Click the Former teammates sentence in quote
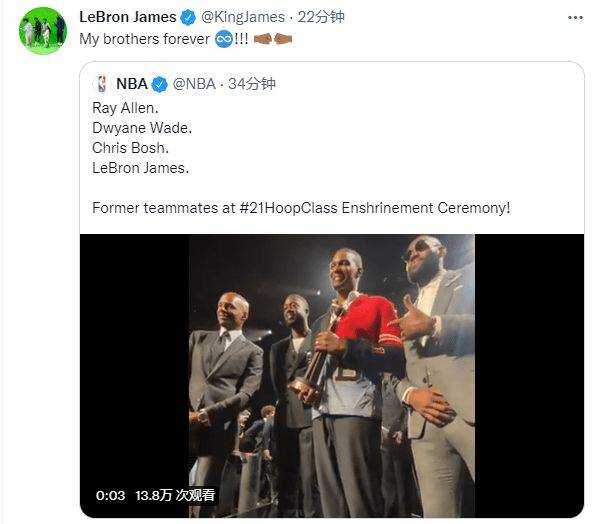The image size is (594, 524). pyautogui.click(x=301, y=208)
